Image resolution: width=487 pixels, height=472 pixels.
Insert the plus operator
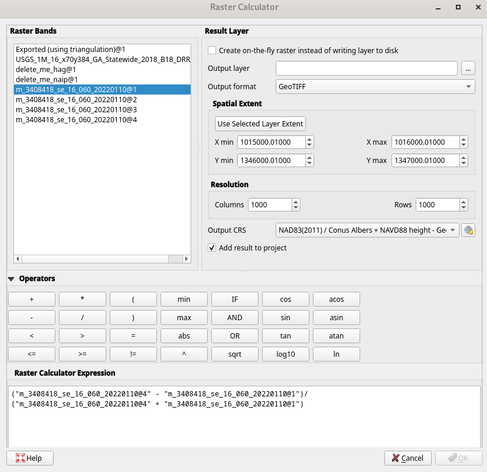click(32, 299)
